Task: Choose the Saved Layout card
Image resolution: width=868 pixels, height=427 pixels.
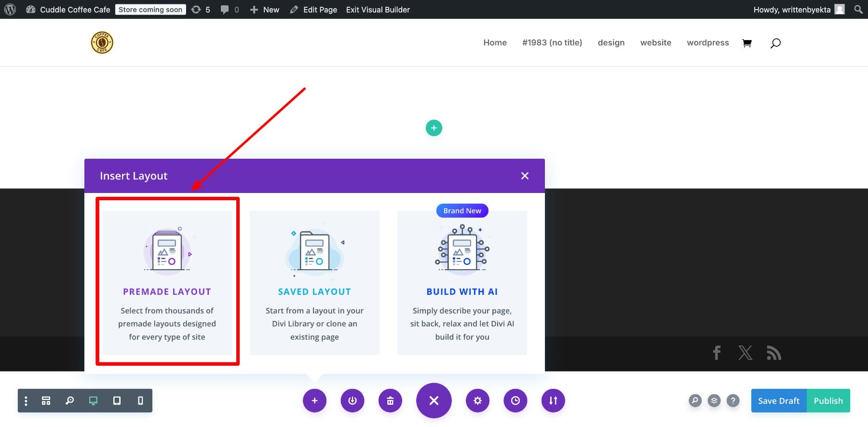Action: click(x=314, y=282)
